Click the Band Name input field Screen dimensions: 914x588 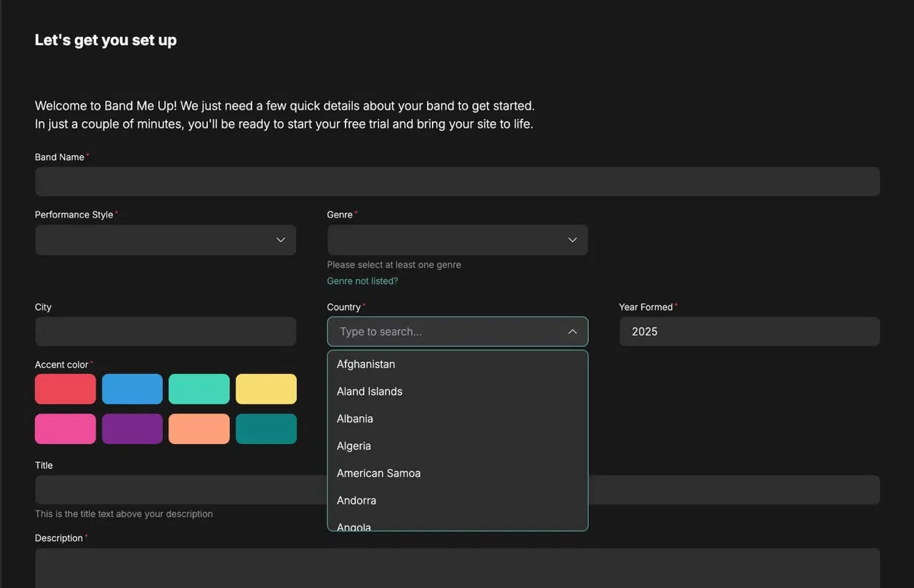pyautogui.click(x=457, y=181)
